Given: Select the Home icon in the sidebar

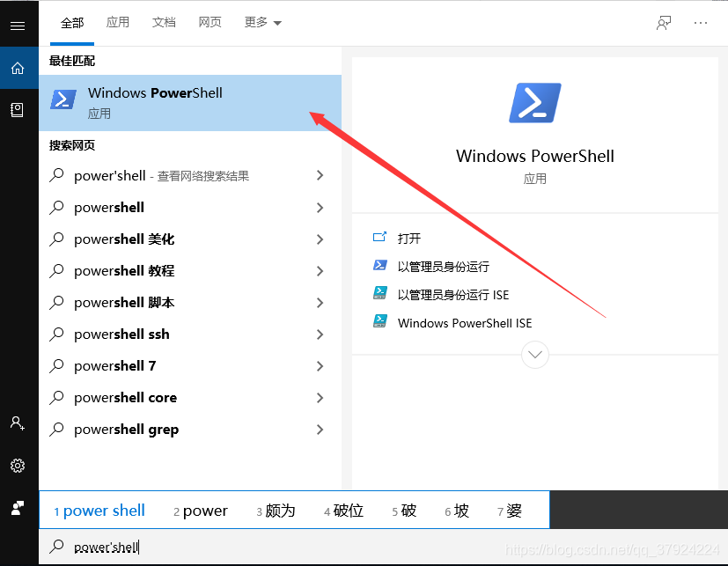Looking at the screenshot, I should [x=18, y=69].
